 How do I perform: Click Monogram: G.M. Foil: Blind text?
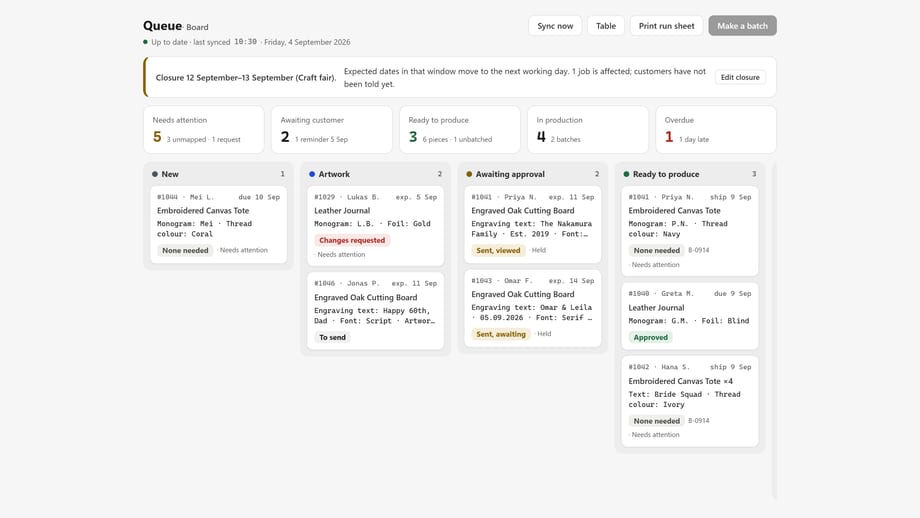click(x=689, y=321)
